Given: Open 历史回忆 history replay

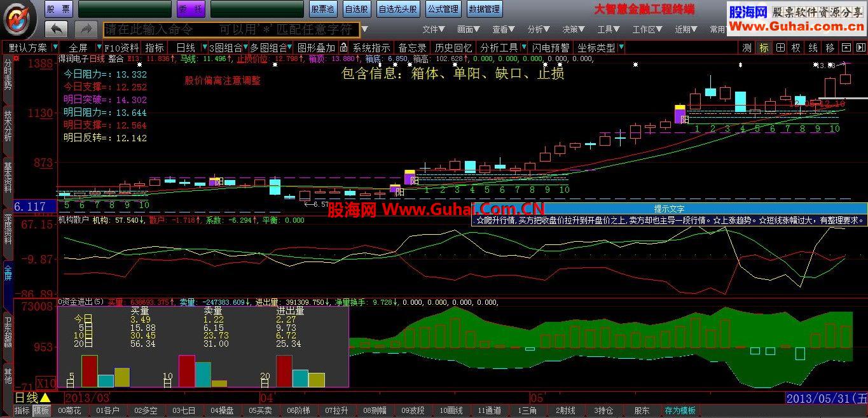Looking at the screenshot, I should (x=453, y=48).
